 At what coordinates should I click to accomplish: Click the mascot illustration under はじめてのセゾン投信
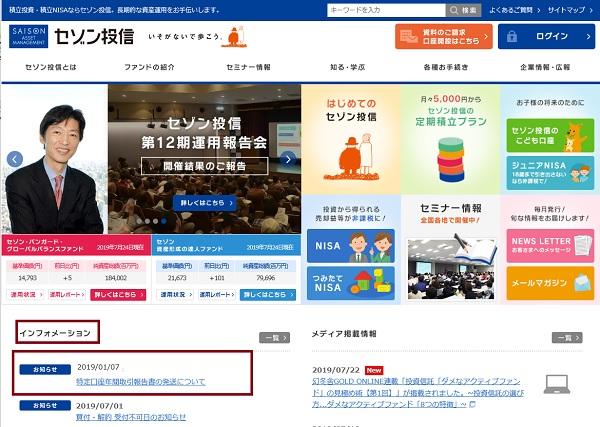pos(350,156)
